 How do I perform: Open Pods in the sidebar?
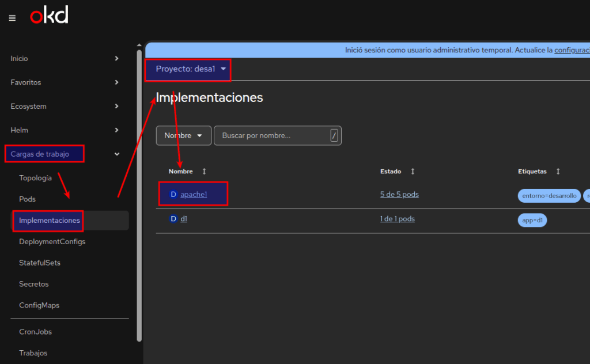tap(27, 199)
